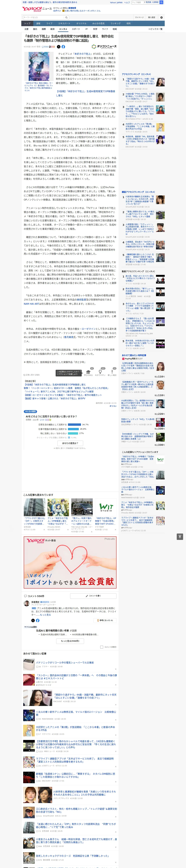Viewport: 186px width, 868px height.
Task: Open the 川栄李奈が離婚を正式発表 ranking item
Action: [140, 201]
